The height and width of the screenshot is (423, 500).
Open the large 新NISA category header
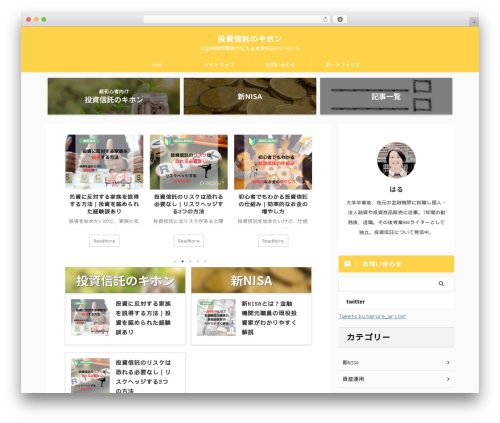point(251,280)
